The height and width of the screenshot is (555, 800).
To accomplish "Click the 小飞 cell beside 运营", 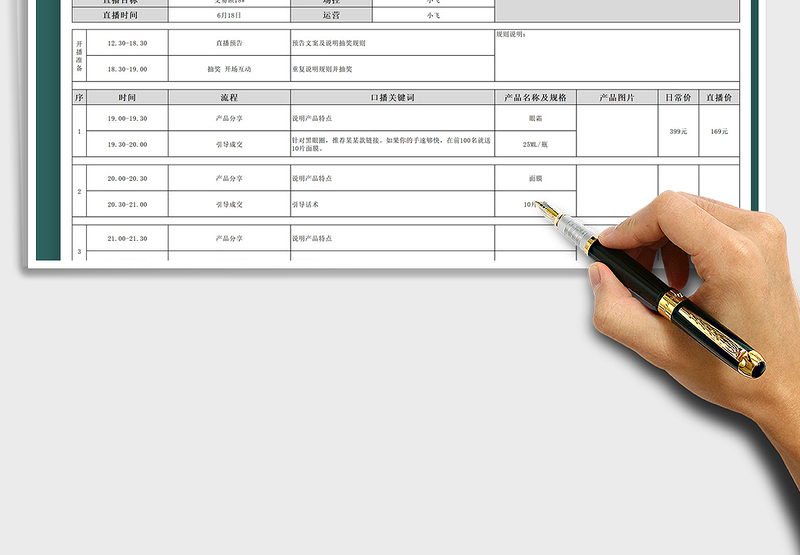I will click(433, 15).
